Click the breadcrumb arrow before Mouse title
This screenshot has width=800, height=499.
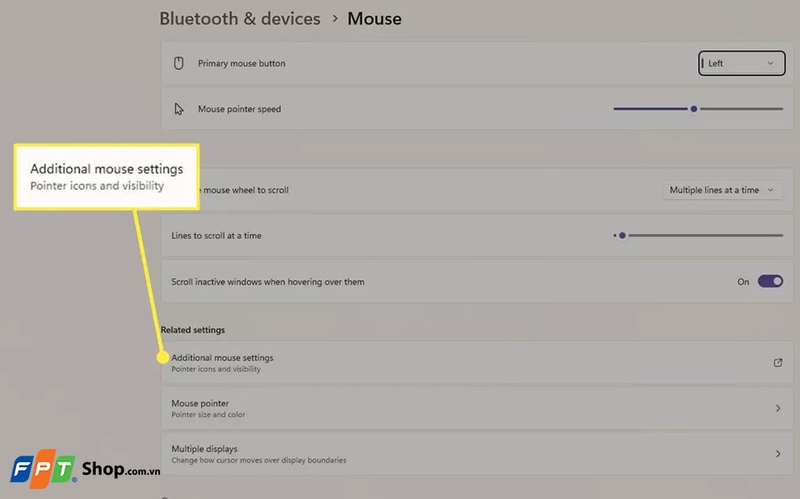pyautogui.click(x=334, y=19)
